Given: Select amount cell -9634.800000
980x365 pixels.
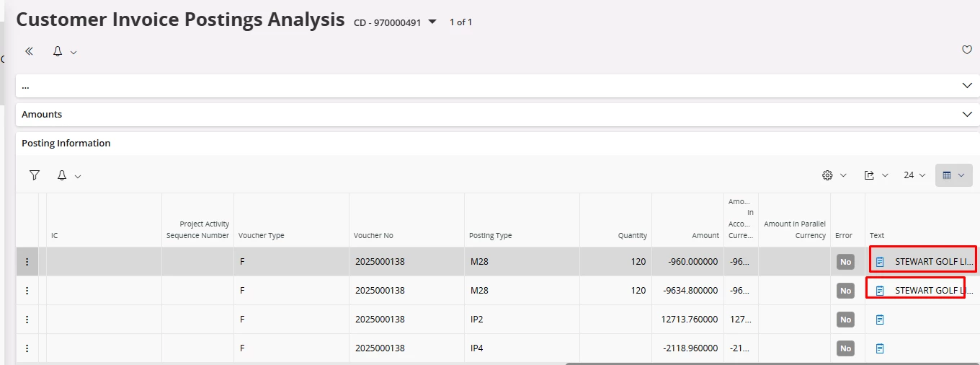Looking at the screenshot, I should point(687,291).
